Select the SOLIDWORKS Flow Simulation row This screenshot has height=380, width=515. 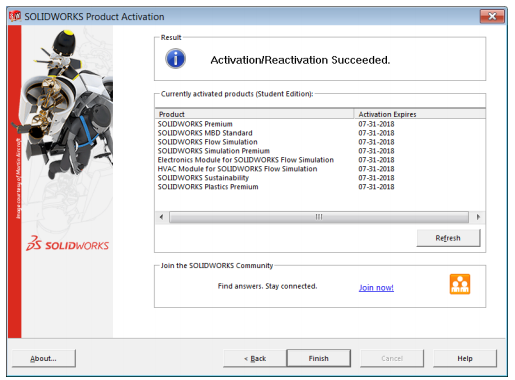pos(320,142)
